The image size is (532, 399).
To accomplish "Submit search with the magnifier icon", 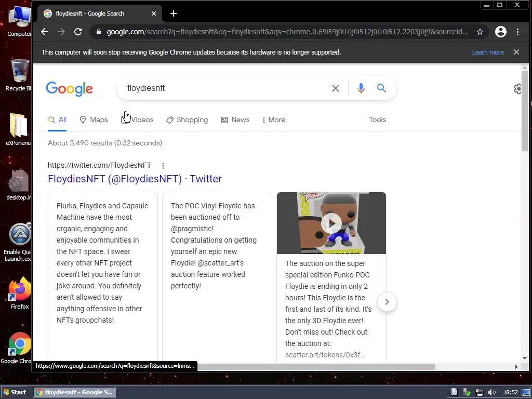I will tap(382, 88).
